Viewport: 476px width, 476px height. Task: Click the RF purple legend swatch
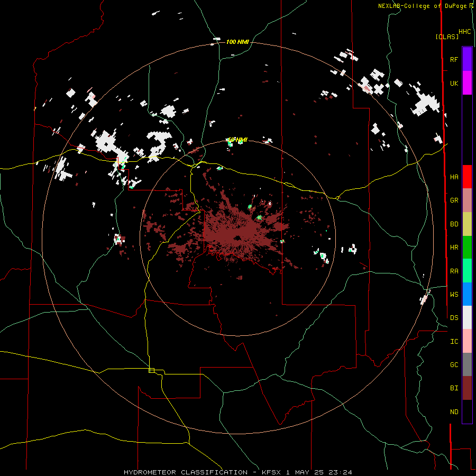click(467, 59)
